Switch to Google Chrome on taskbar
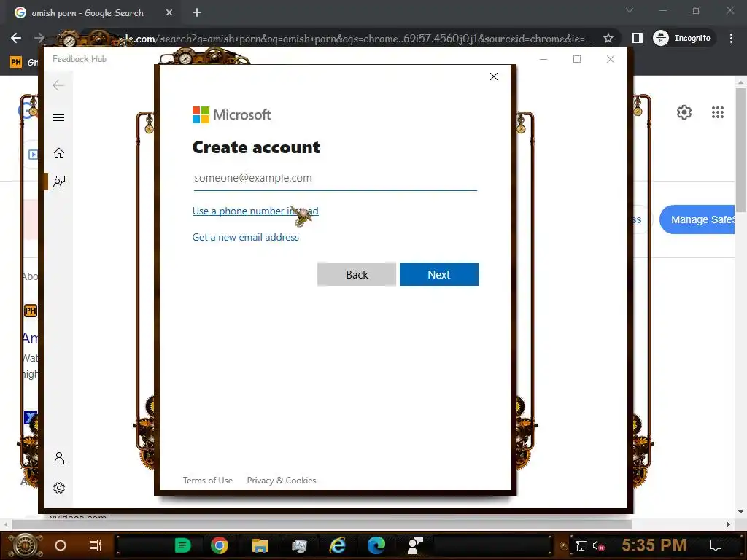Image resolution: width=747 pixels, height=560 pixels. pyautogui.click(x=220, y=545)
